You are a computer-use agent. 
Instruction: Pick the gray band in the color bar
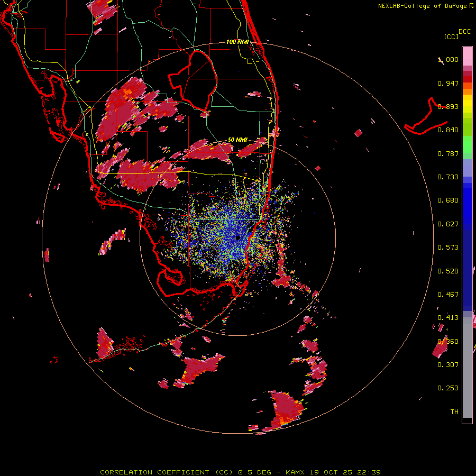pos(467,368)
